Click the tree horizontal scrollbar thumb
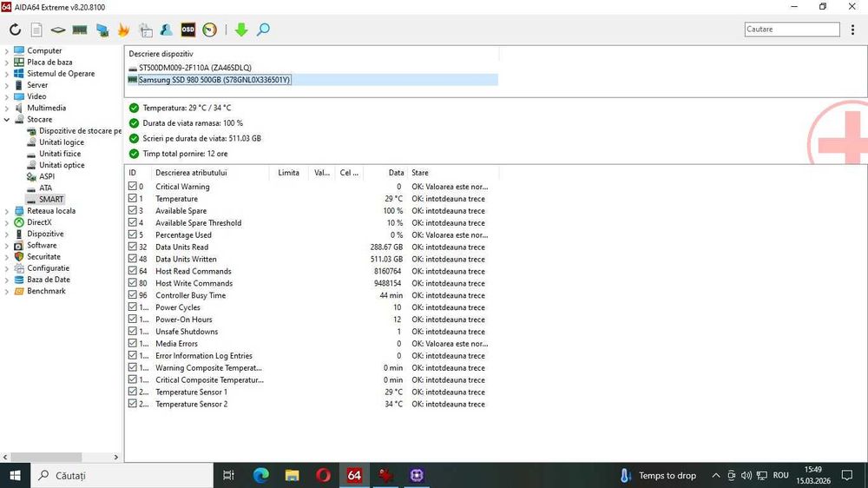The width and height of the screenshot is (868, 488). click(47, 458)
